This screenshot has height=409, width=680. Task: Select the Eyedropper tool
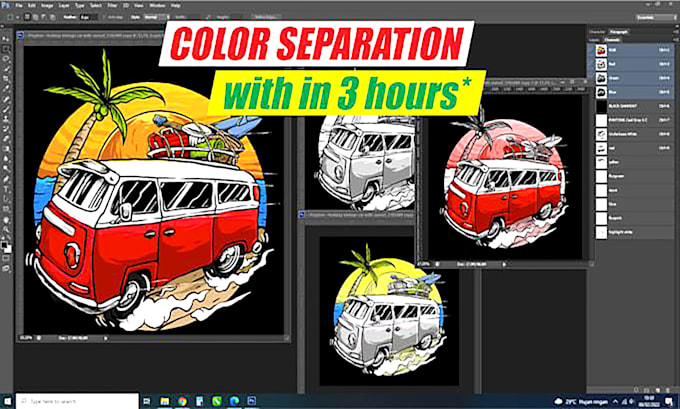[x=6, y=89]
